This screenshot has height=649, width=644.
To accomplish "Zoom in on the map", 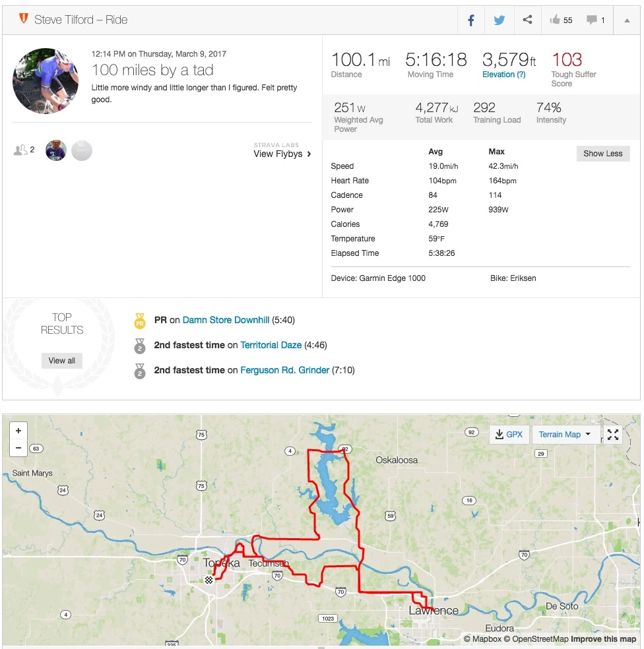I will pyautogui.click(x=18, y=431).
